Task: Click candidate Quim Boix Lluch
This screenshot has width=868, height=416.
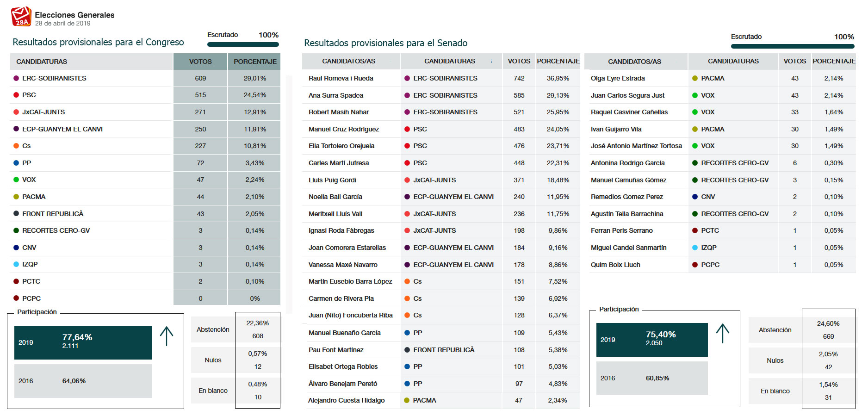Action: coord(615,265)
